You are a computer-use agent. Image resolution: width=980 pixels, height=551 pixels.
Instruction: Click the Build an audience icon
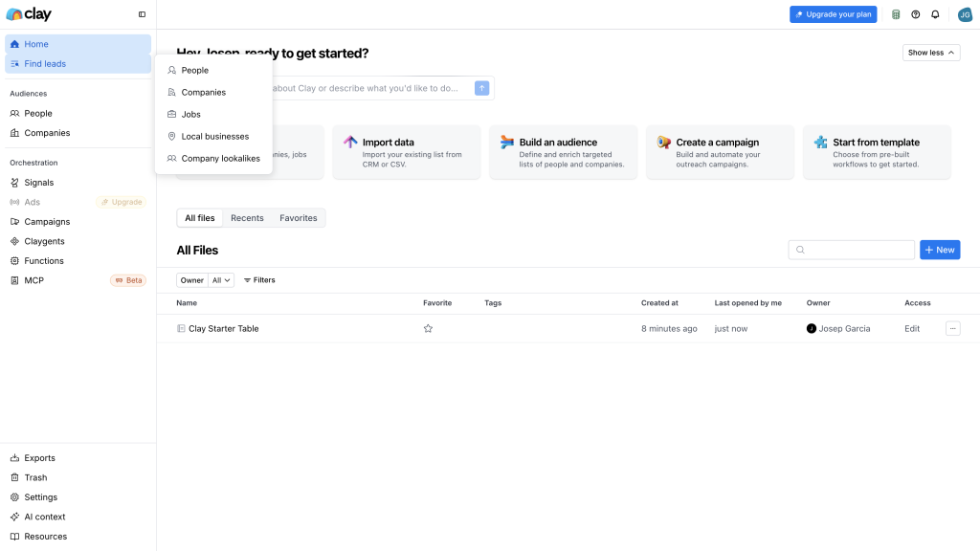(507, 143)
